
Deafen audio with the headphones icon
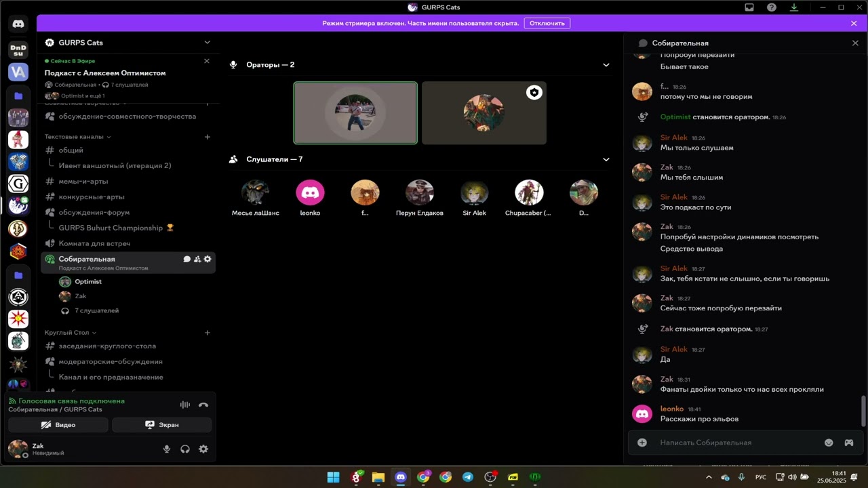[185, 449]
